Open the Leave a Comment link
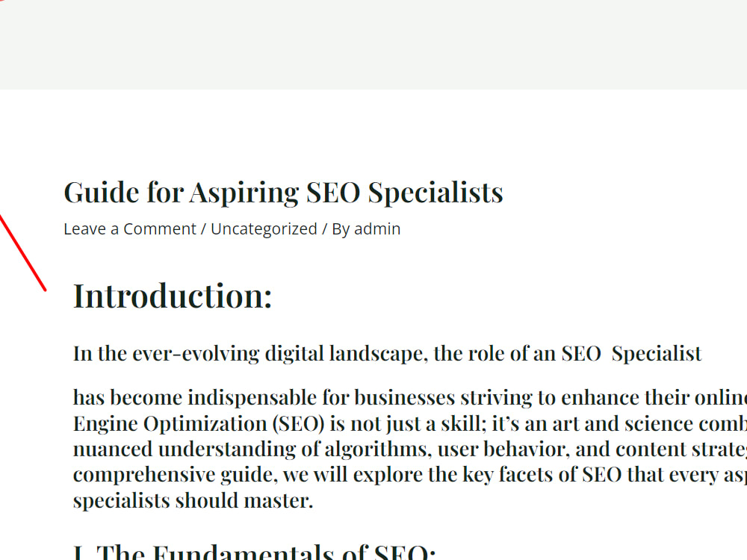This screenshot has height=560, width=747. (129, 229)
